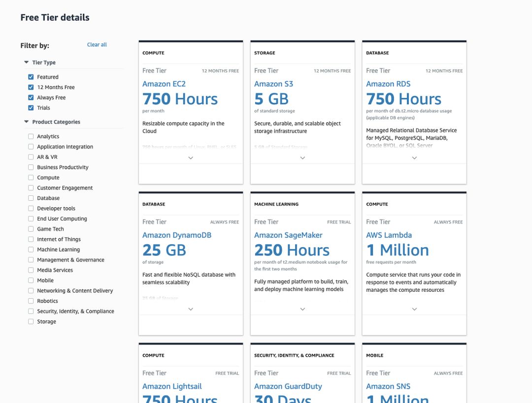Check the Analytics category checkbox

point(31,136)
